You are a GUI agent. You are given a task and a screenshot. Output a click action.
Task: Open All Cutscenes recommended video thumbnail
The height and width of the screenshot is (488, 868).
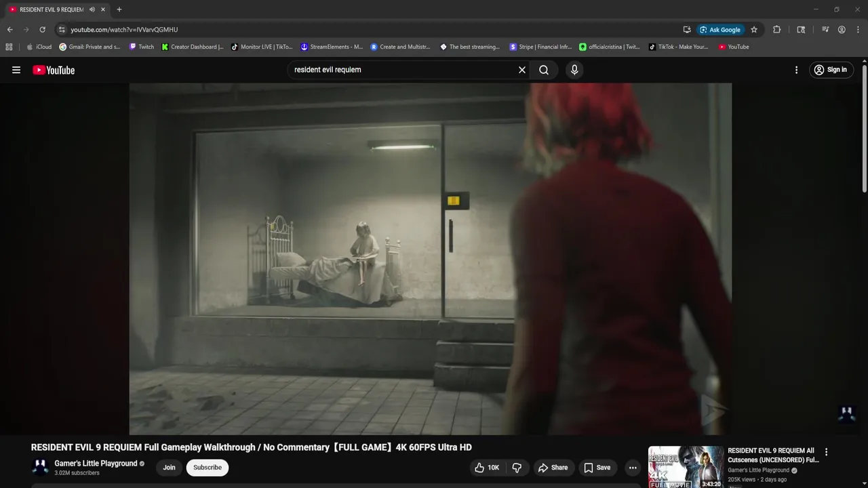(x=686, y=467)
